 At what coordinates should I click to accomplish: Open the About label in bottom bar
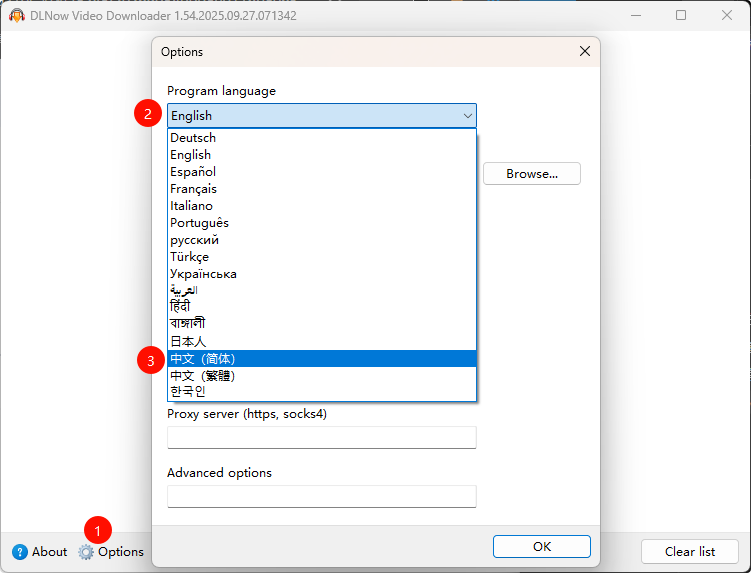click(x=49, y=552)
